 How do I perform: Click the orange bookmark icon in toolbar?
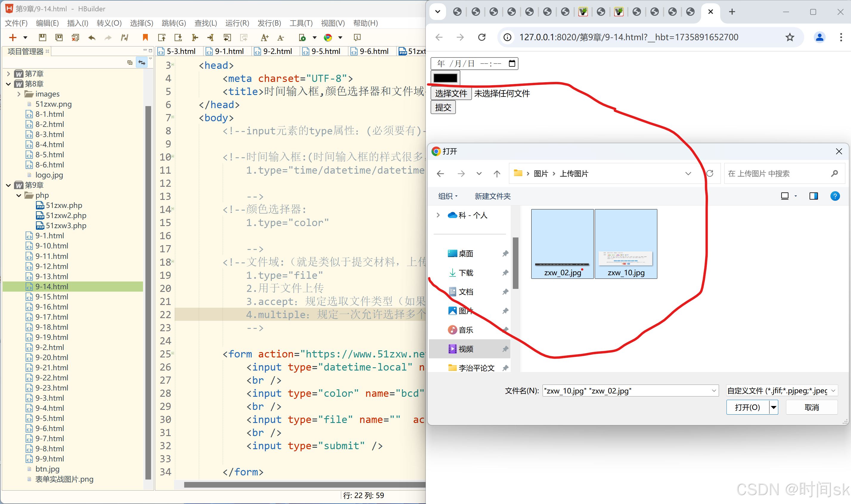pos(145,37)
